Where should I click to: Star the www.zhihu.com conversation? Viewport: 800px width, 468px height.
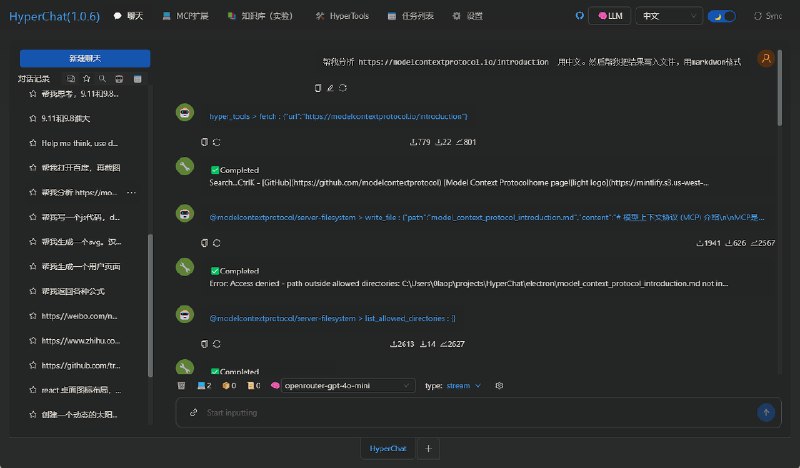33,340
